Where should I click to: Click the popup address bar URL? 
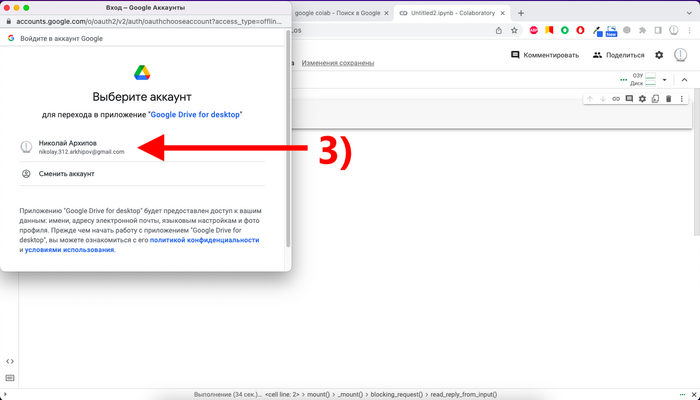tap(149, 21)
